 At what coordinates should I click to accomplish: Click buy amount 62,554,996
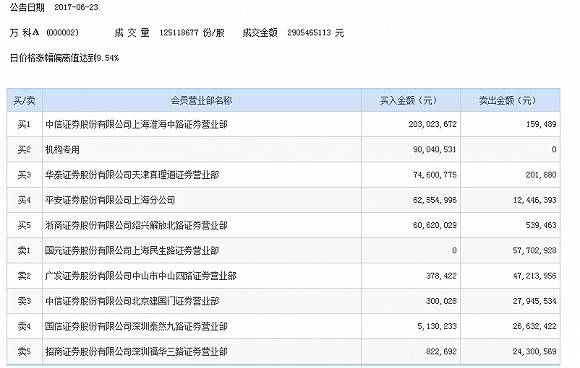tap(435, 200)
